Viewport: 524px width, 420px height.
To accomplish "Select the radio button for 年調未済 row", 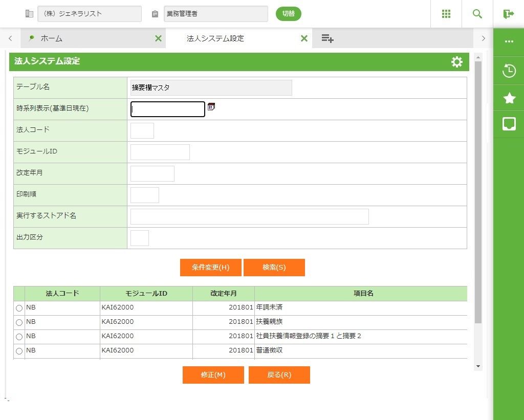I will click(19, 308).
